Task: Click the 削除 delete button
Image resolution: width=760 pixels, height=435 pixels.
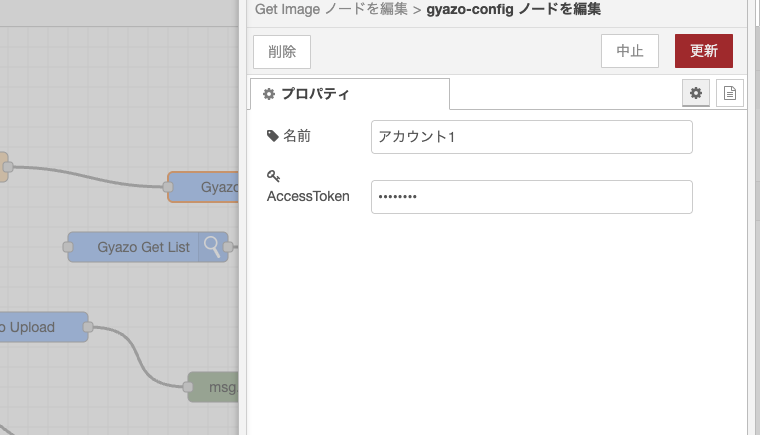Action: (282, 52)
